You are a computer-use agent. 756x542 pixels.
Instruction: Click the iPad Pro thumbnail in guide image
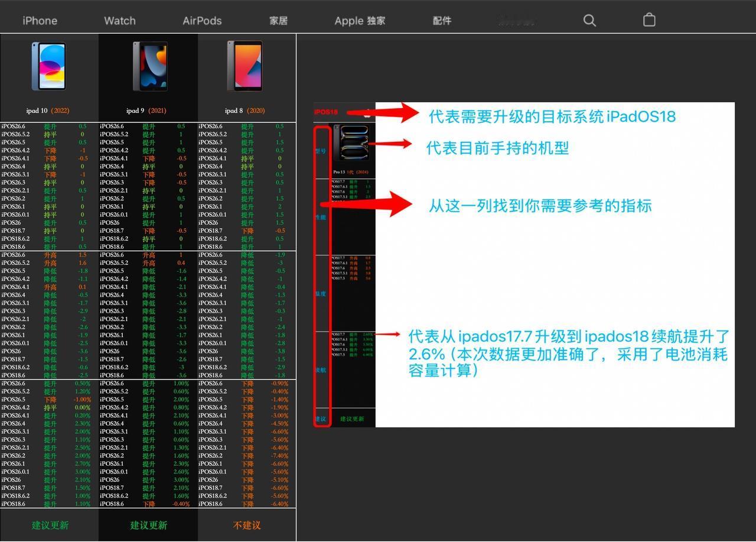[x=351, y=145]
